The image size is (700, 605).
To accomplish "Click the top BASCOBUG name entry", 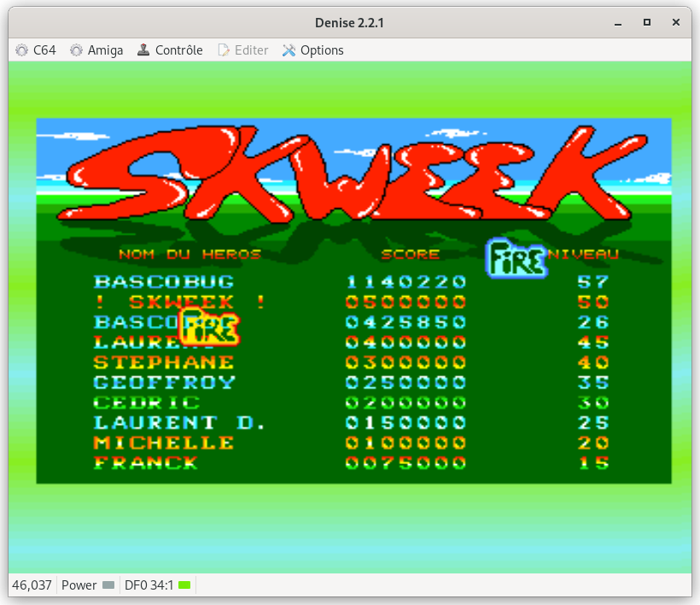I will pyautogui.click(x=164, y=282).
